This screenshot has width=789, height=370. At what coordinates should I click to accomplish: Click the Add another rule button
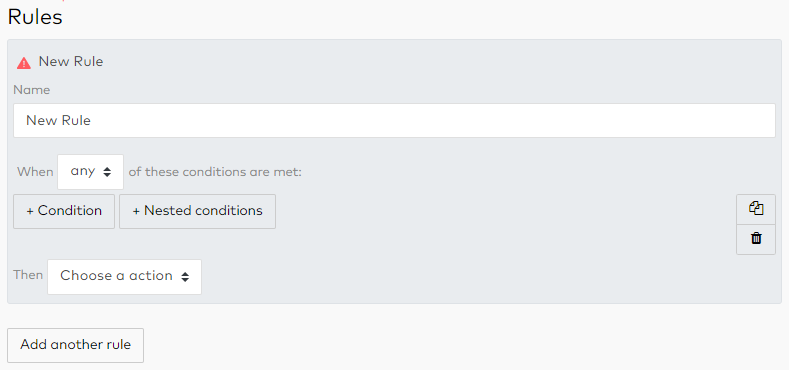click(x=75, y=345)
